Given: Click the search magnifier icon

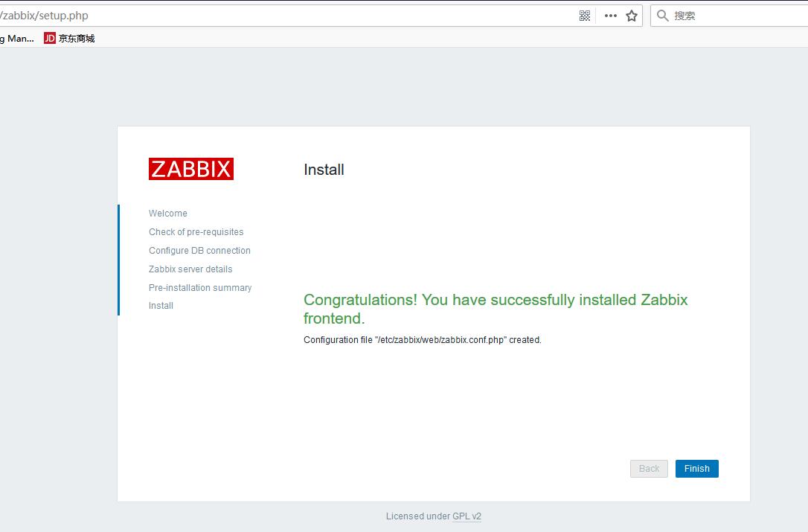Looking at the screenshot, I should click(663, 16).
